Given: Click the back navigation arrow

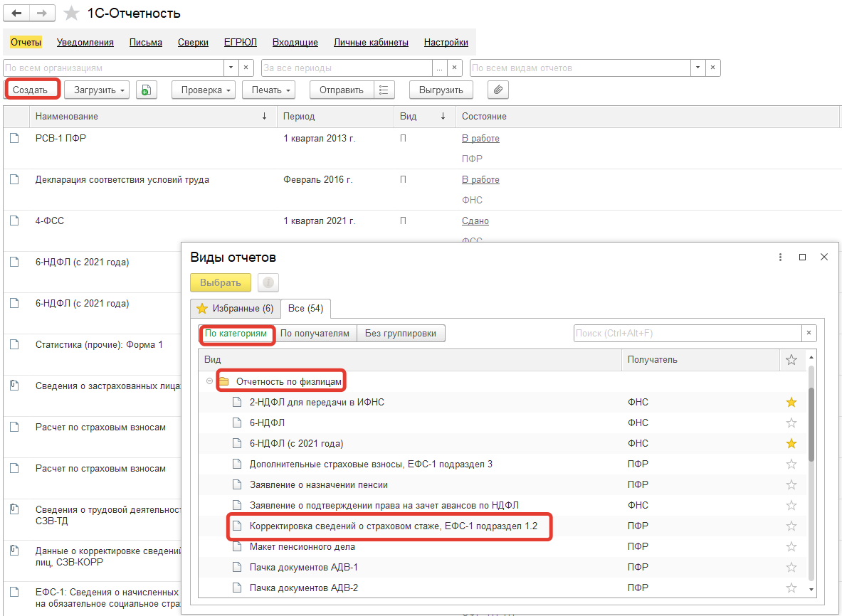Looking at the screenshot, I should tap(17, 14).
